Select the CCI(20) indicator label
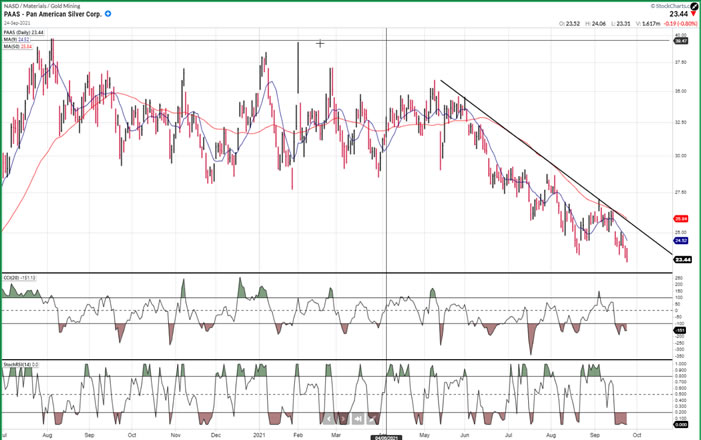 tap(22, 277)
